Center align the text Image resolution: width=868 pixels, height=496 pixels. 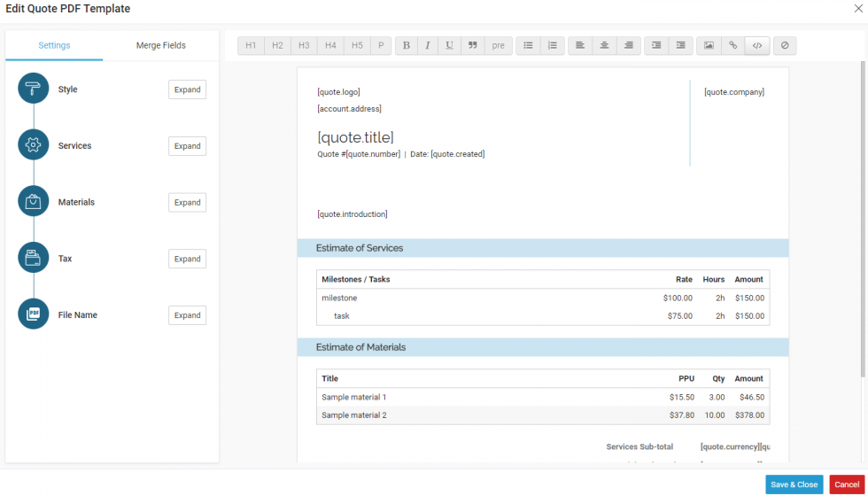(605, 45)
